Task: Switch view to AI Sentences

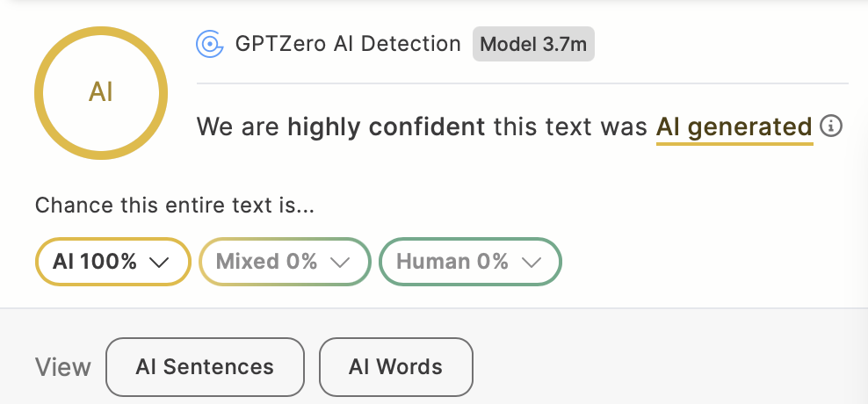Action: (205, 367)
